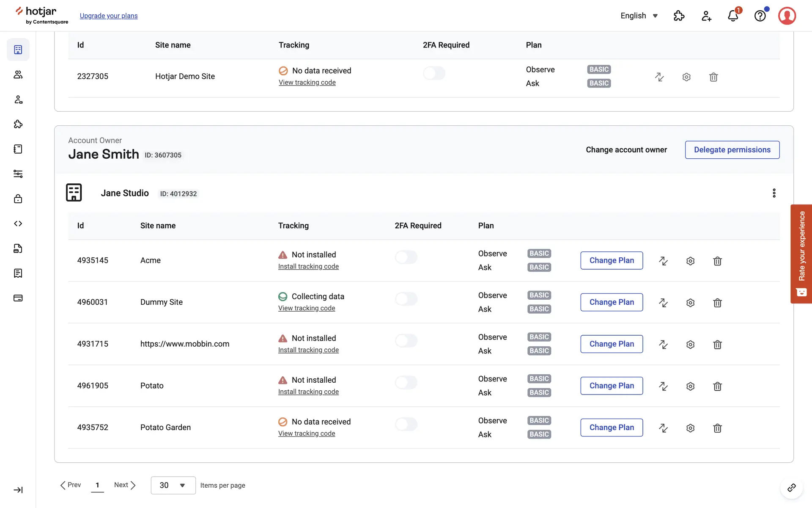Open the help question mark icon

[760, 16]
